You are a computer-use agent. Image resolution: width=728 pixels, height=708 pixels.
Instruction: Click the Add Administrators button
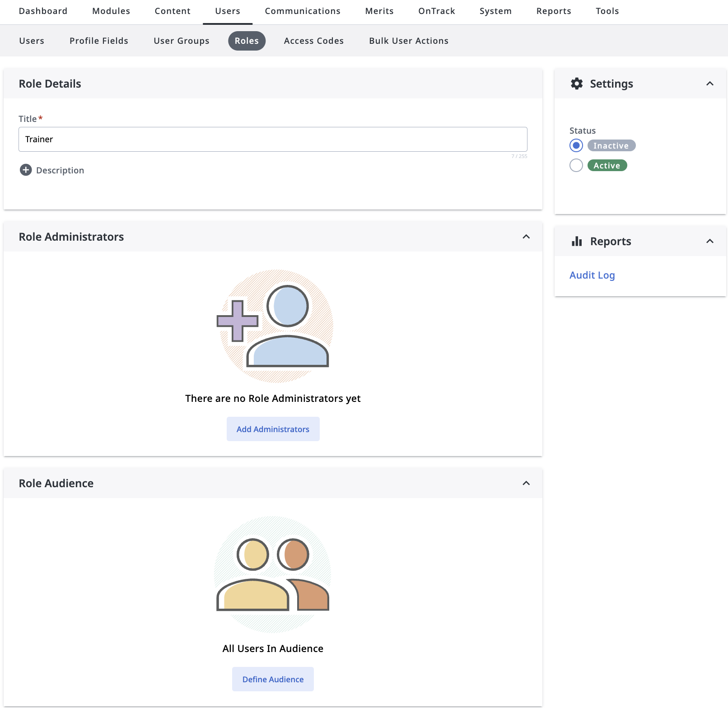[x=273, y=429]
